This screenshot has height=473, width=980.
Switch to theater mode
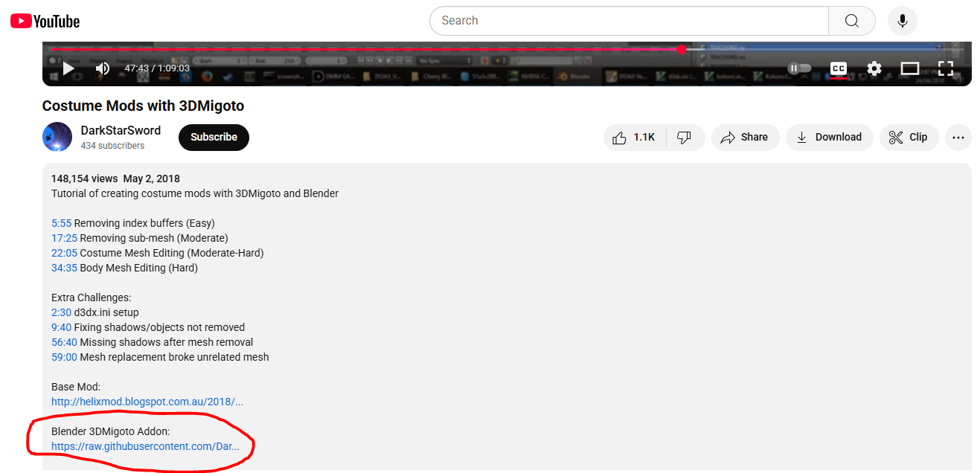910,68
